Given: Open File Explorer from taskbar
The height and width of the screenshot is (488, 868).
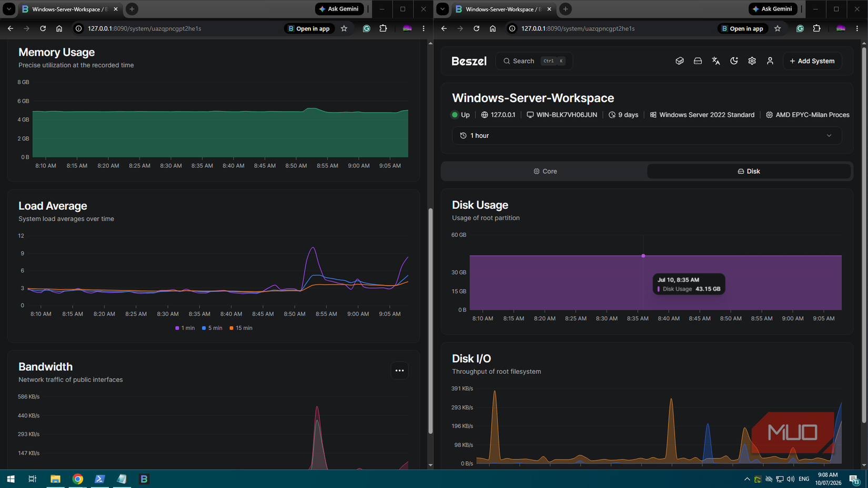Looking at the screenshot, I should (55, 479).
